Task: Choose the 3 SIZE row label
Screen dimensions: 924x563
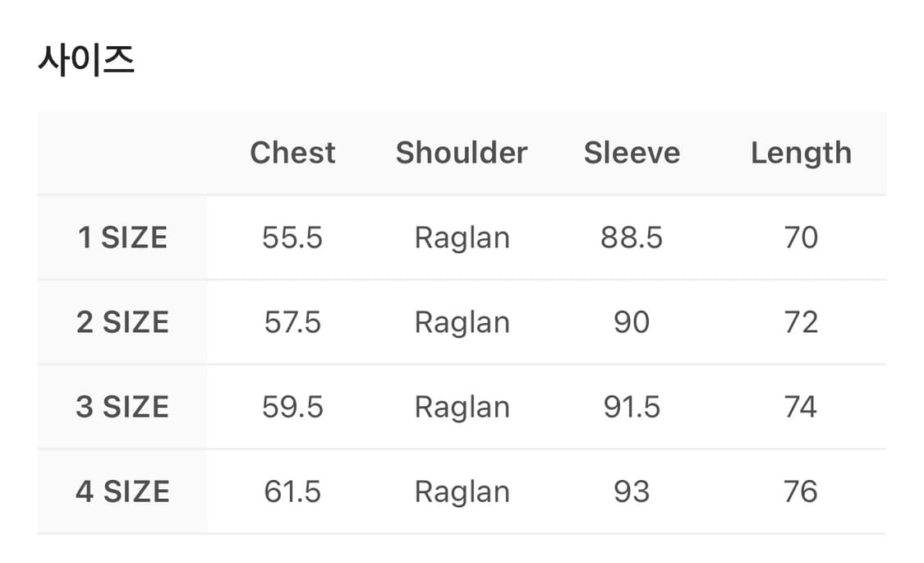Action: [x=122, y=407]
